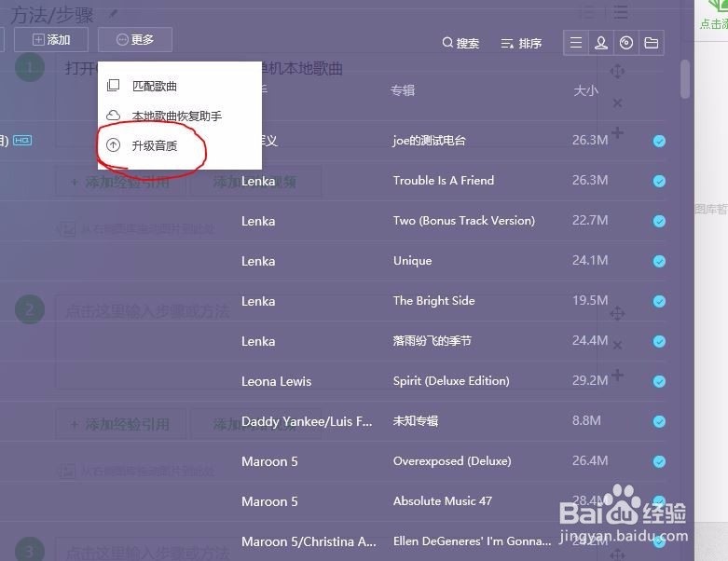Click the HQ quality badge
The image size is (728, 561).
[x=22, y=140]
